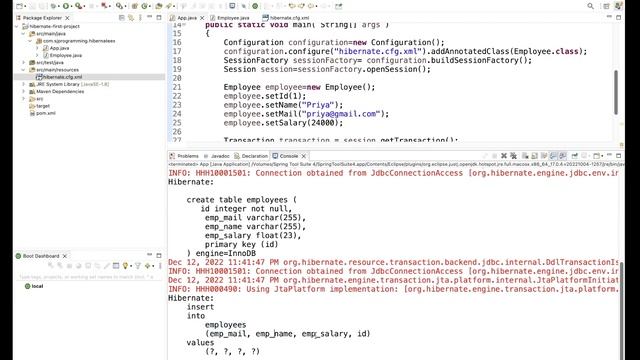Close the Boot Dashboard view
Image resolution: width=640 pixels, height=360 pixels.
64,256
